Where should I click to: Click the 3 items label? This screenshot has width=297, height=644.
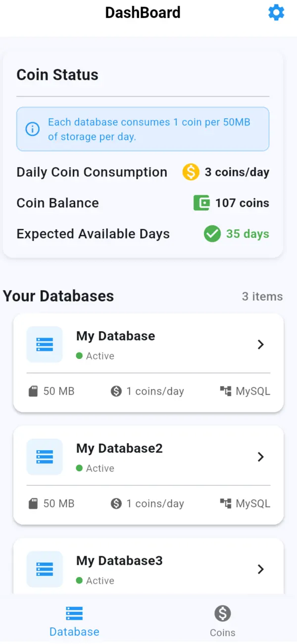tap(262, 296)
